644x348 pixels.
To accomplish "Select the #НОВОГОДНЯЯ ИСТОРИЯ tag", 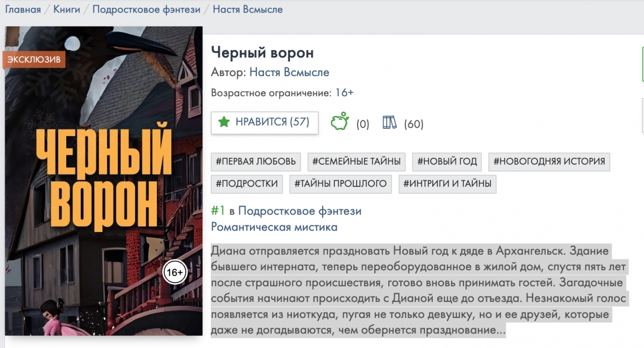I will point(549,162).
